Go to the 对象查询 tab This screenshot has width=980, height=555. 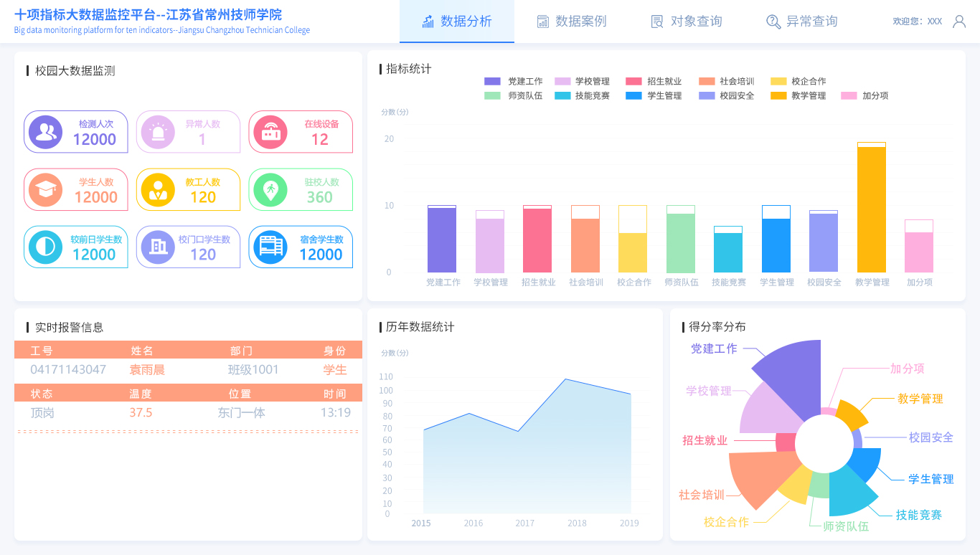tap(686, 22)
